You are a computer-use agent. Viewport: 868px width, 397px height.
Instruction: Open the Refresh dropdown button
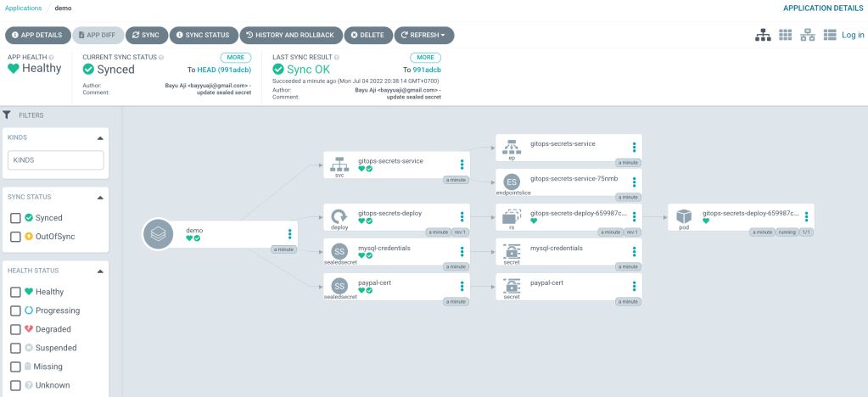pyautogui.click(x=424, y=35)
